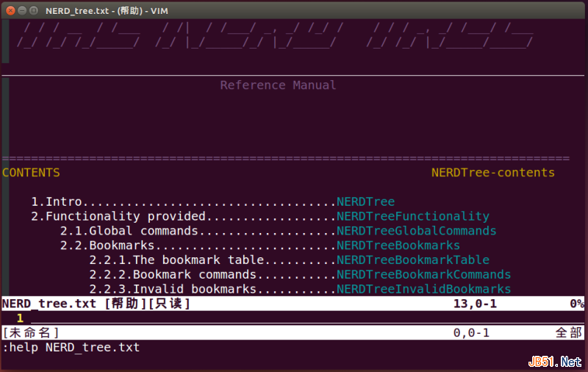
Task: Follow the NERDTree help tag link
Action: coord(365,201)
